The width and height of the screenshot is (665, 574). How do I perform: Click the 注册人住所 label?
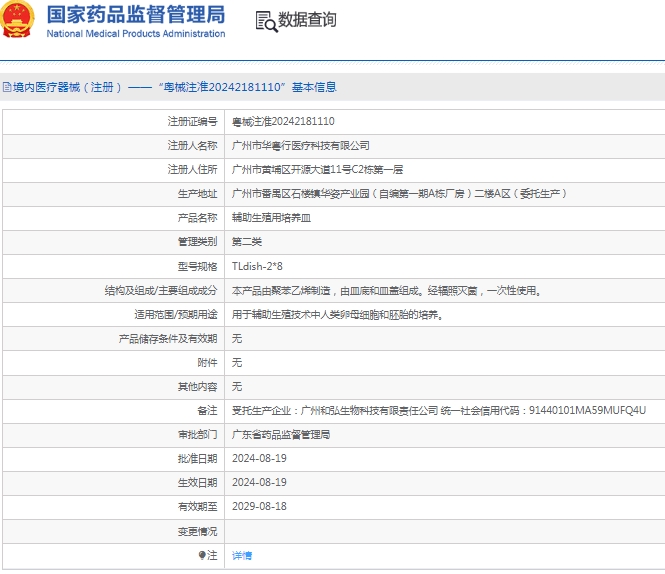tap(192, 170)
